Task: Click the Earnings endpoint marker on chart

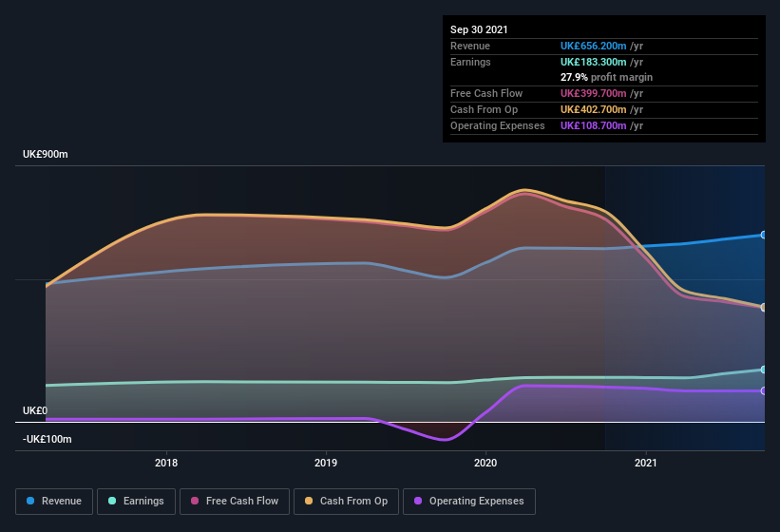Action: [x=764, y=370]
